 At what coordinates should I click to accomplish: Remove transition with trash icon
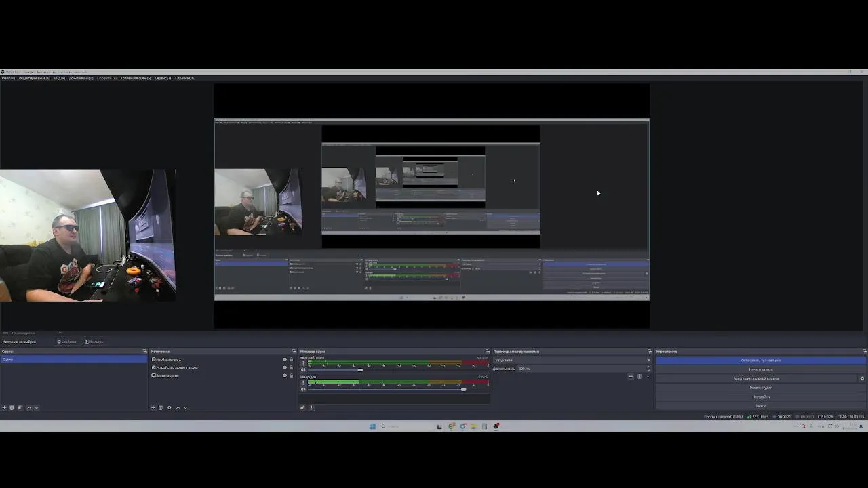[x=639, y=376]
